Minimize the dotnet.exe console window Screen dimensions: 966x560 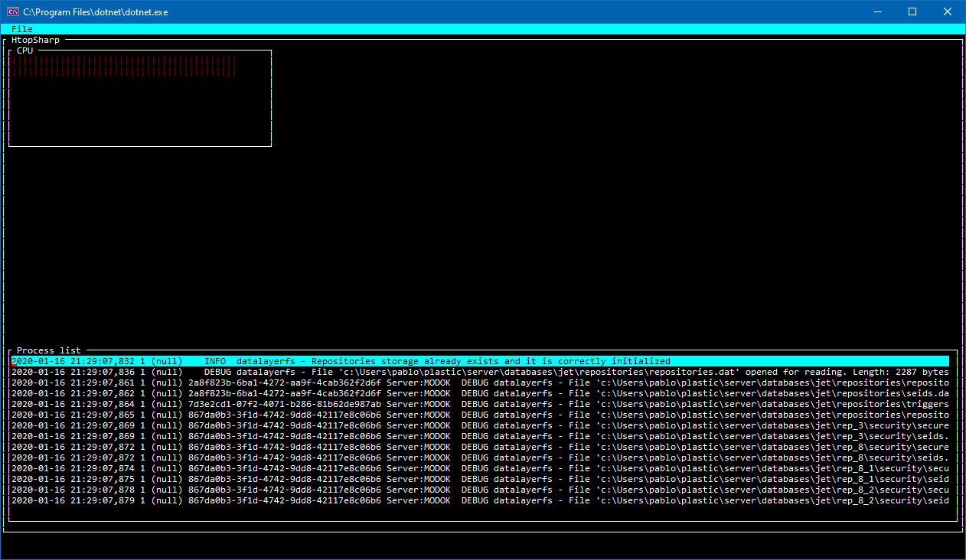pyautogui.click(x=877, y=11)
